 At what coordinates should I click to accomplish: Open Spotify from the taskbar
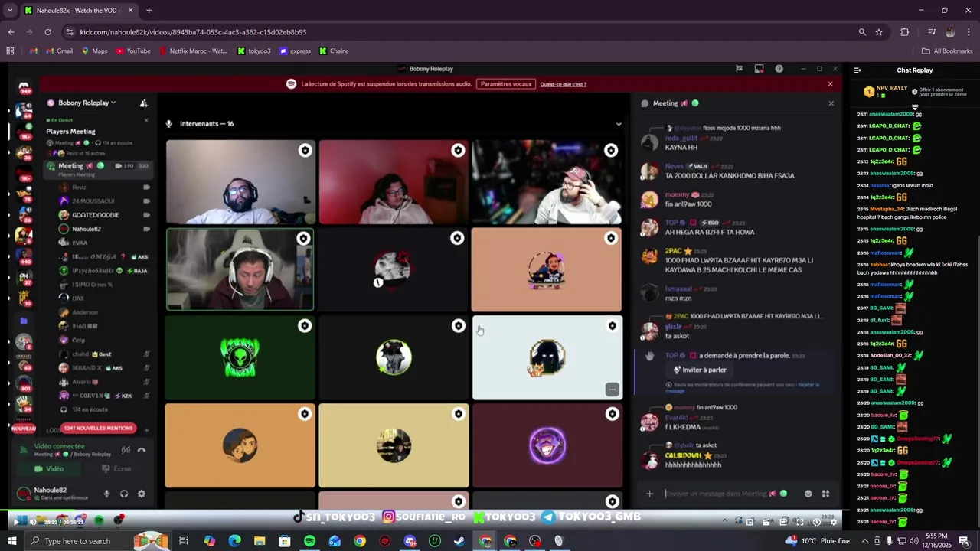309,541
